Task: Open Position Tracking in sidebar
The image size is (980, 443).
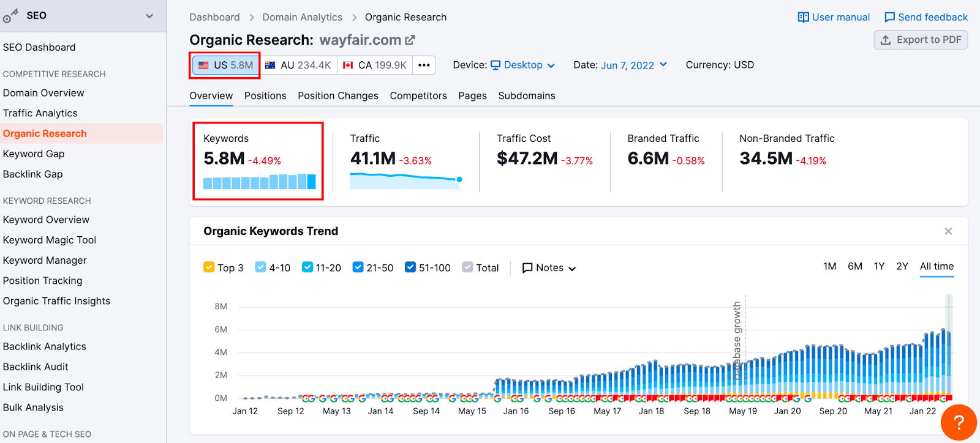Action: pyautogui.click(x=42, y=281)
